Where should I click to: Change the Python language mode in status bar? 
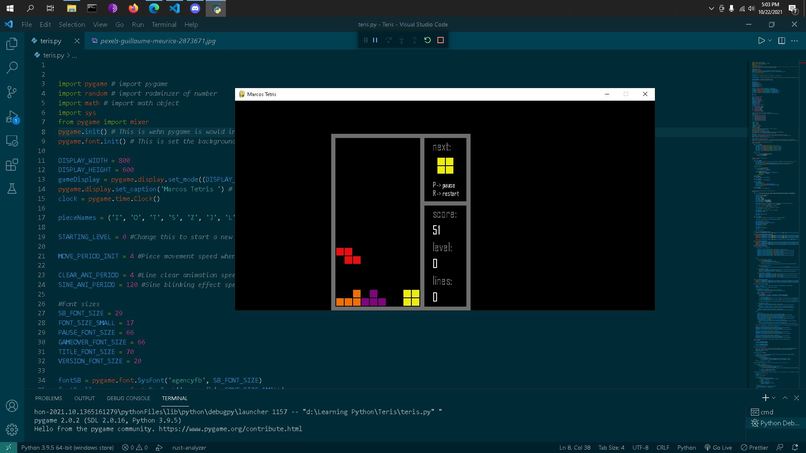[686, 447]
